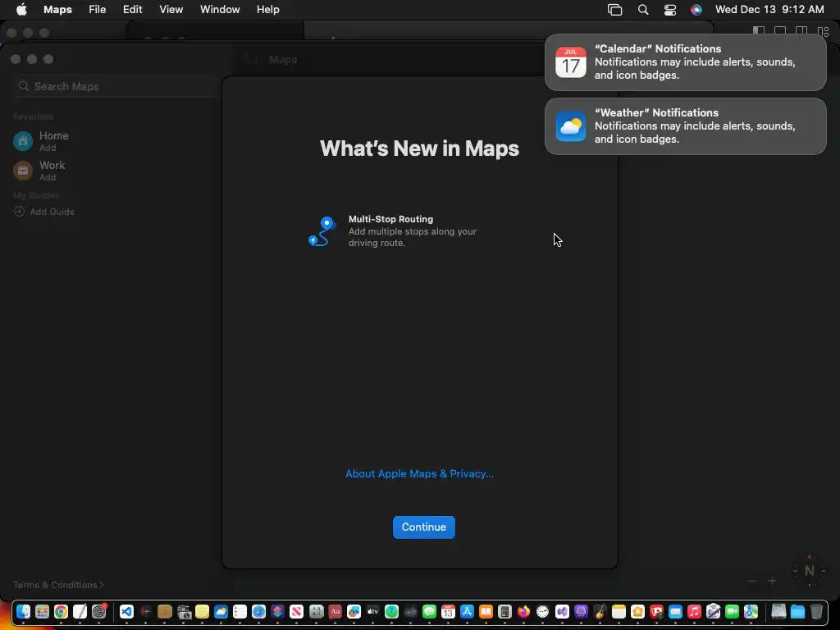Click the Siri icon in menu bar
Image resolution: width=840 pixels, height=630 pixels.
696,10
